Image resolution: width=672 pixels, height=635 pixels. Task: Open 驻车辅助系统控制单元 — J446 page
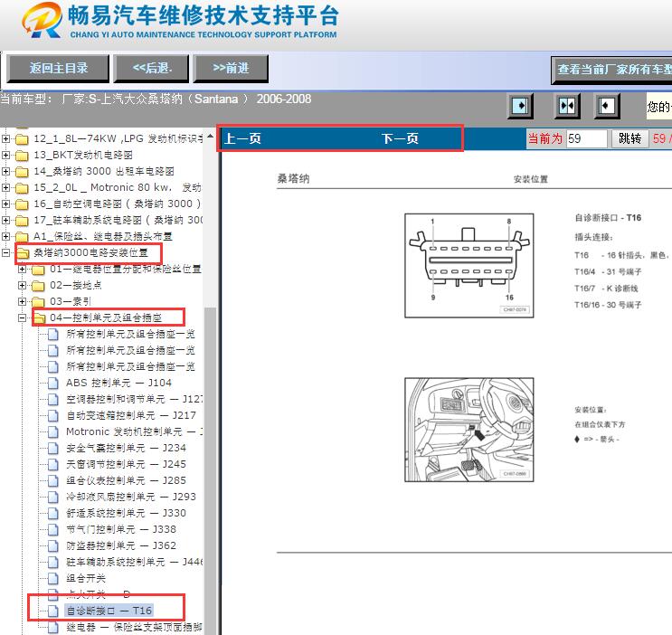pos(134,562)
